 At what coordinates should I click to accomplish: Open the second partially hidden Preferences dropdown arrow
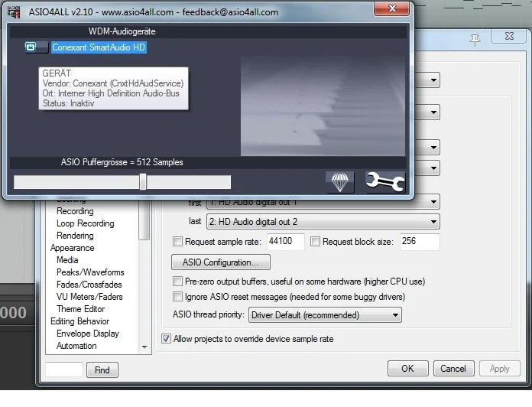pyautogui.click(x=433, y=112)
